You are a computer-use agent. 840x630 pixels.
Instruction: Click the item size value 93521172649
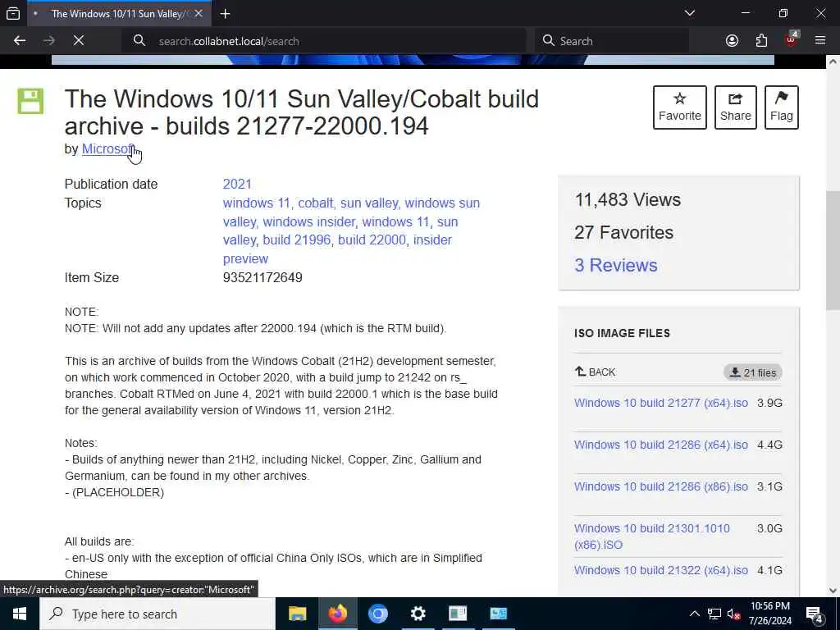tap(262, 277)
